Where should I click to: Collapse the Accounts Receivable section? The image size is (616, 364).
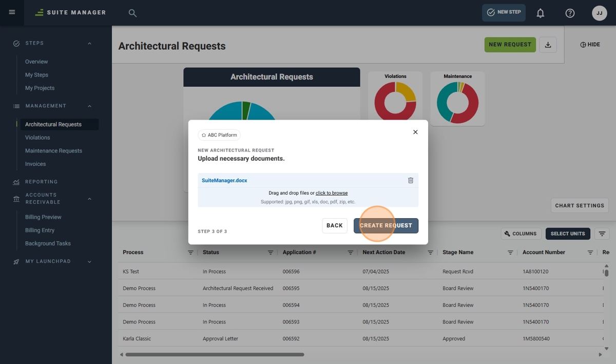coord(89,199)
